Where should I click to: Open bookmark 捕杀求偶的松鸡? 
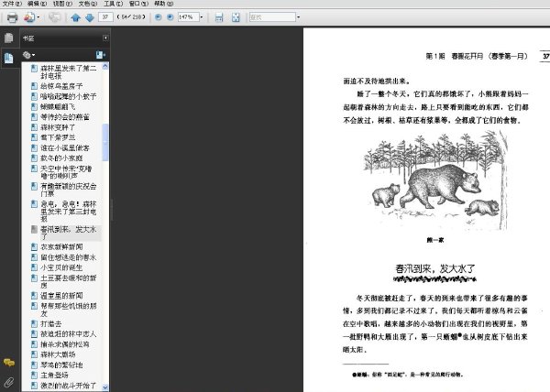coord(64,344)
